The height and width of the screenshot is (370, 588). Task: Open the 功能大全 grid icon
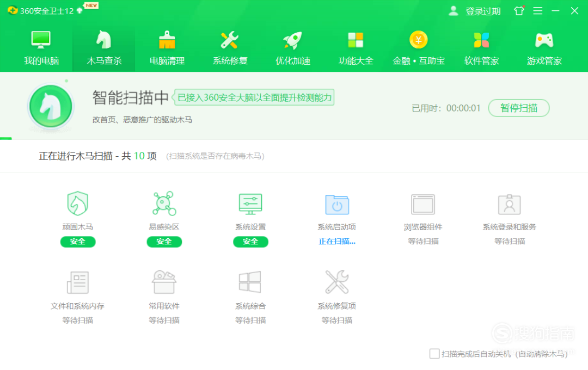pyautogui.click(x=356, y=40)
